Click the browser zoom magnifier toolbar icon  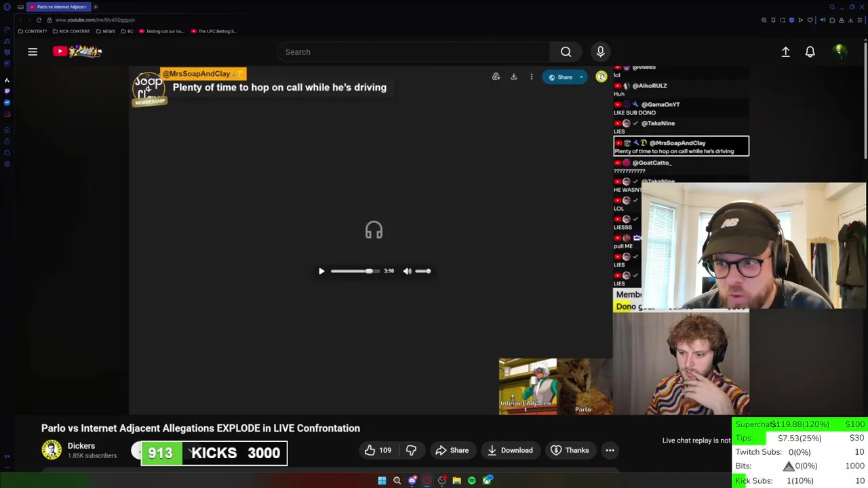pos(764,20)
